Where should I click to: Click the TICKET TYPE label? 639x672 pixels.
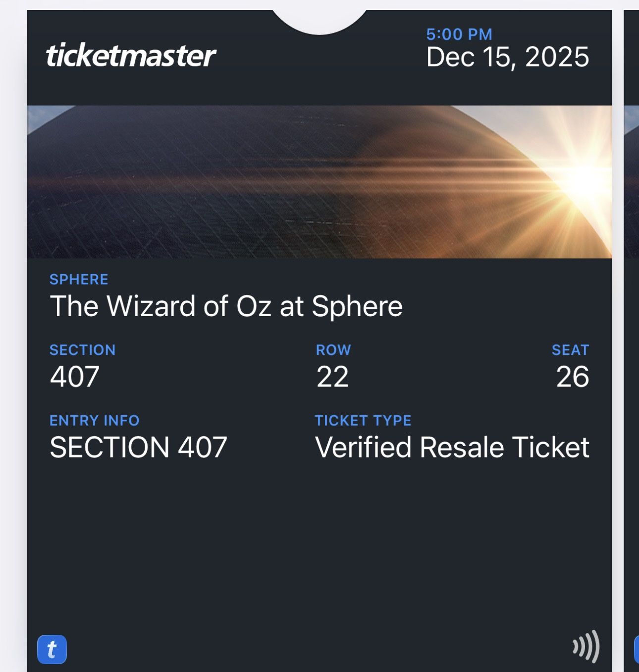pos(363,421)
